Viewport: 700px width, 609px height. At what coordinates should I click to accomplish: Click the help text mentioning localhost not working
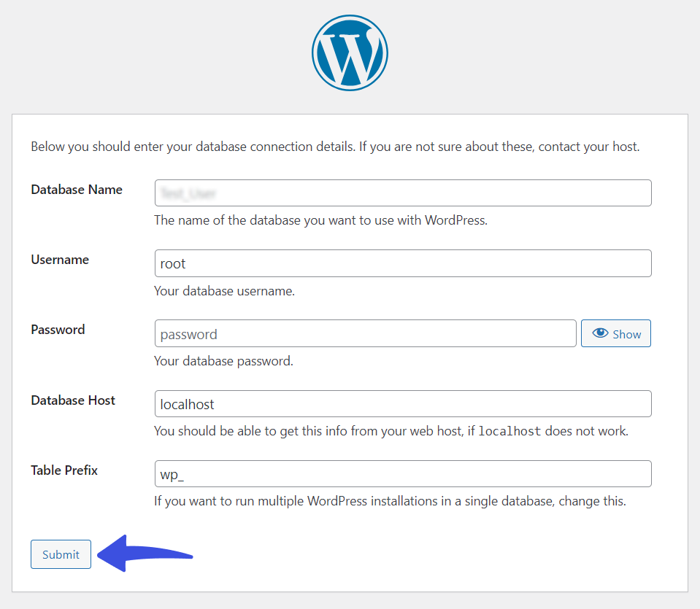[391, 431]
